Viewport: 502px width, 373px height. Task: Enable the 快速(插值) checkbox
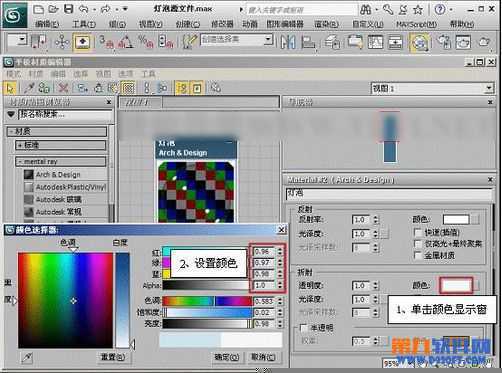click(x=417, y=232)
